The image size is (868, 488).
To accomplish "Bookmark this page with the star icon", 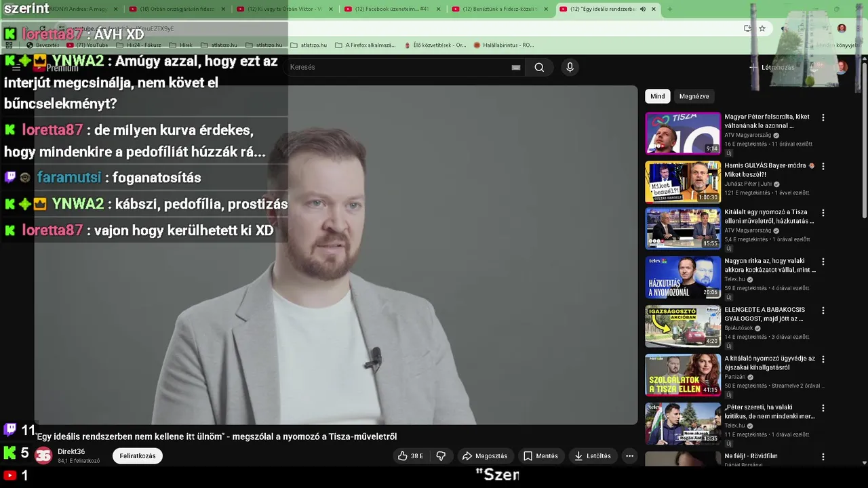I will [762, 28].
